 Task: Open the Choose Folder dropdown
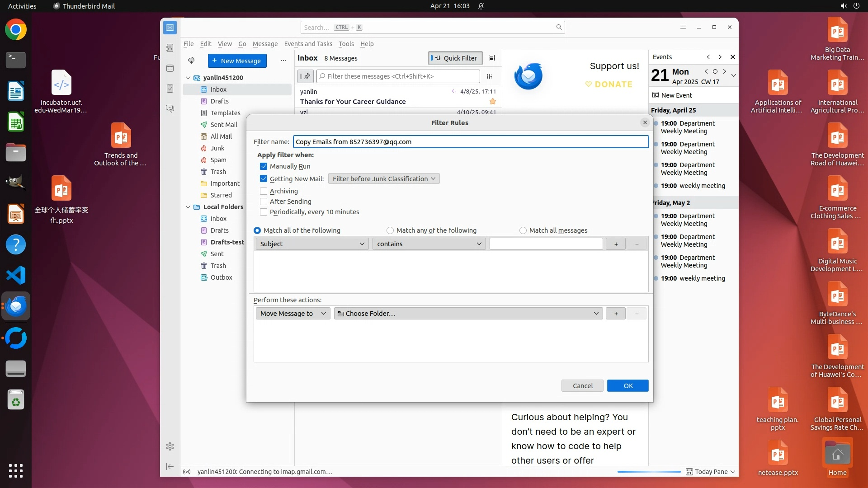click(x=468, y=314)
